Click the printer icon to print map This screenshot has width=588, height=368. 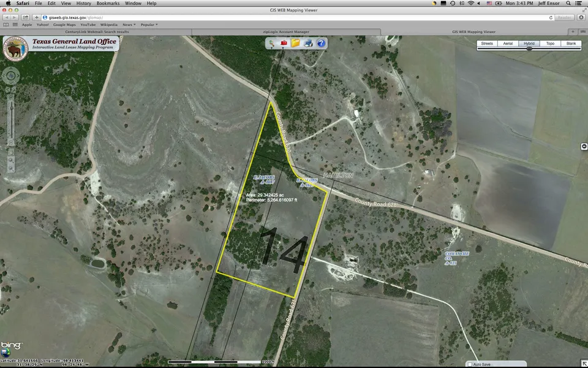point(309,43)
